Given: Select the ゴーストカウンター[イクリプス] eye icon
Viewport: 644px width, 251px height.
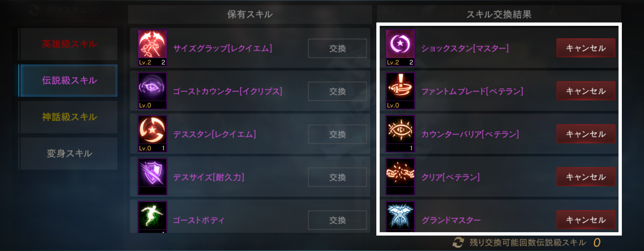Looking at the screenshot, I should click(x=152, y=91).
